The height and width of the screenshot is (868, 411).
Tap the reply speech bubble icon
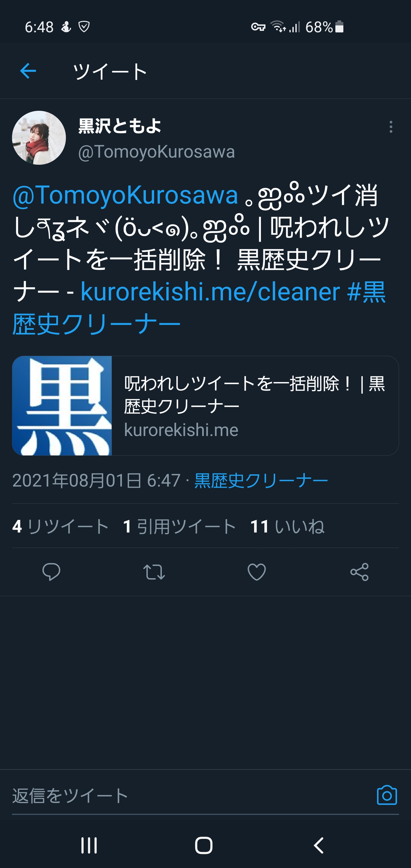[x=51, y=572]
